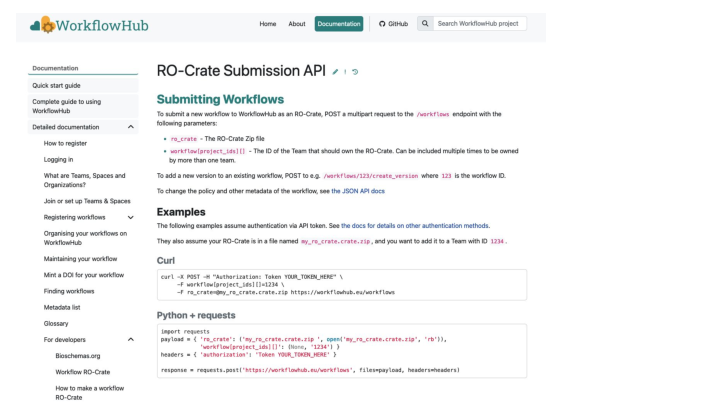The image size is (720, 405).
Task: Click my_ro_crate.crate.zip inline code
Action: pos(335,242)
